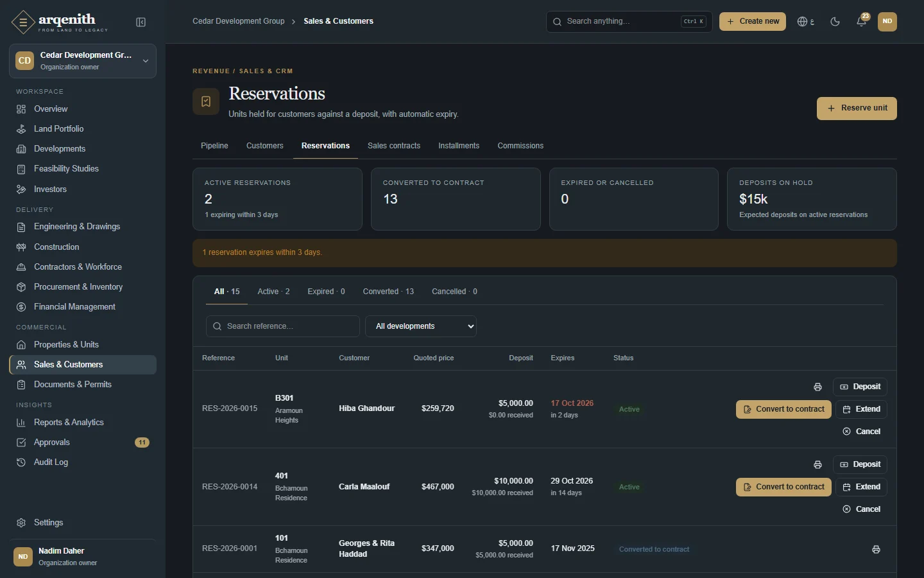Screen dimensions: 924x578
Task: Click the Audit Log history icon
Action: [x=21, y=462]
